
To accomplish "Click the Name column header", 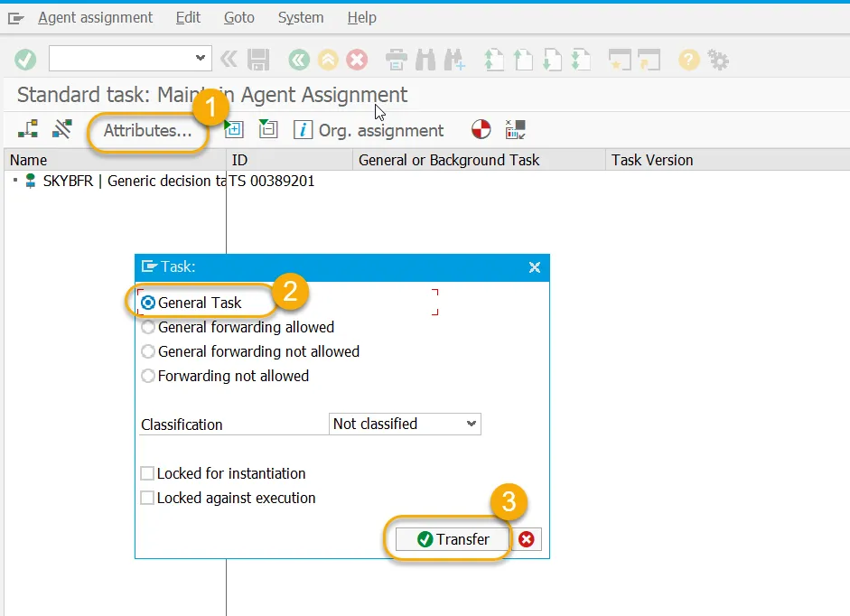I will (x=115, y=160).
